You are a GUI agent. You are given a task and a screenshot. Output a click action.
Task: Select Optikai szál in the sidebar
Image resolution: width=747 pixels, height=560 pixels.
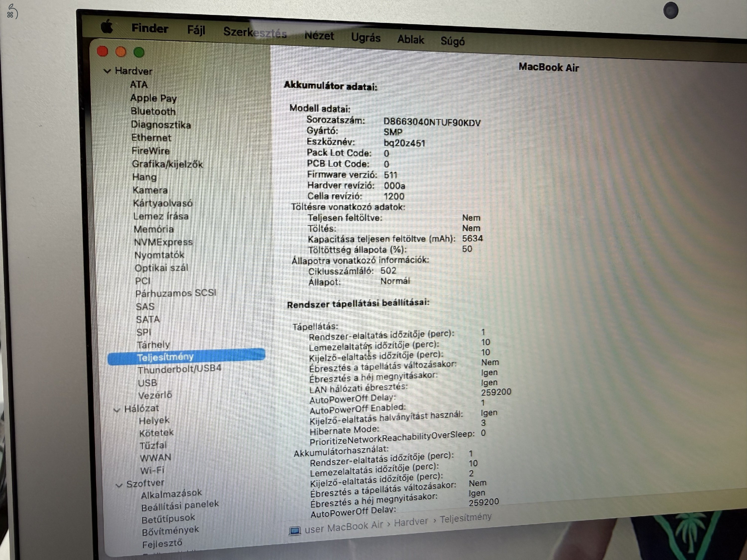[161, 268]
